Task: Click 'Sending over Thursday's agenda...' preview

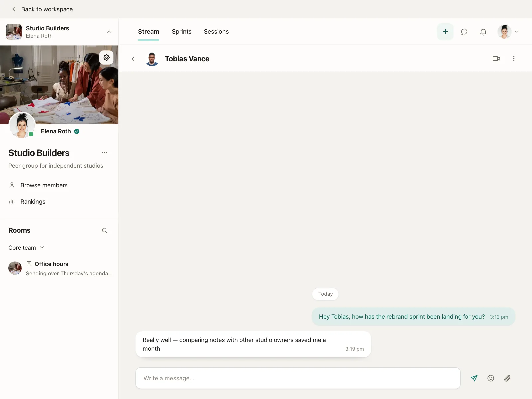Action: coord(69,273)
